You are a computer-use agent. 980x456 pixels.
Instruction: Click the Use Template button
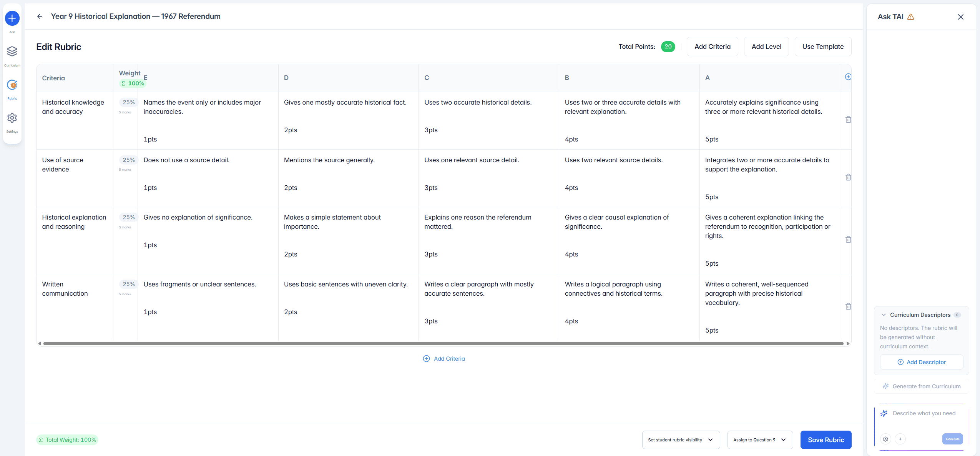(823, 47)
